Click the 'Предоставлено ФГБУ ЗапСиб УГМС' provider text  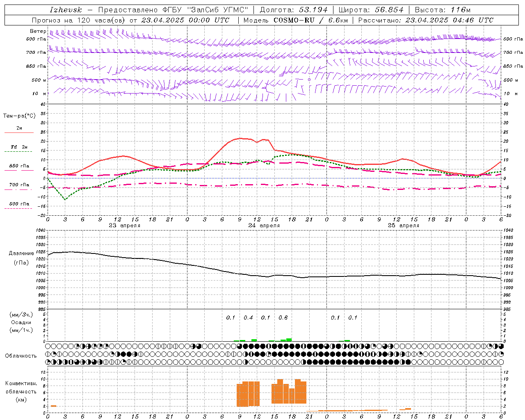click(173, 10)
